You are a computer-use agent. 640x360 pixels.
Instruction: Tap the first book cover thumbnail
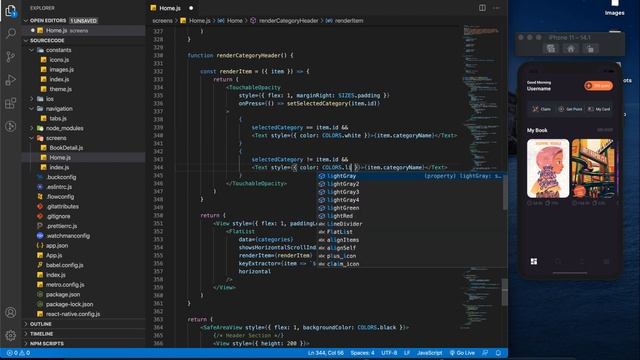pyautogui.click(x=548, y=169)
